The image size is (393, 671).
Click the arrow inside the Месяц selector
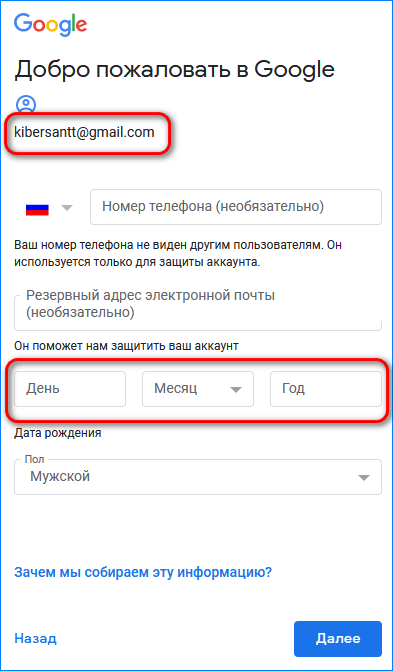tap(236, 389)
